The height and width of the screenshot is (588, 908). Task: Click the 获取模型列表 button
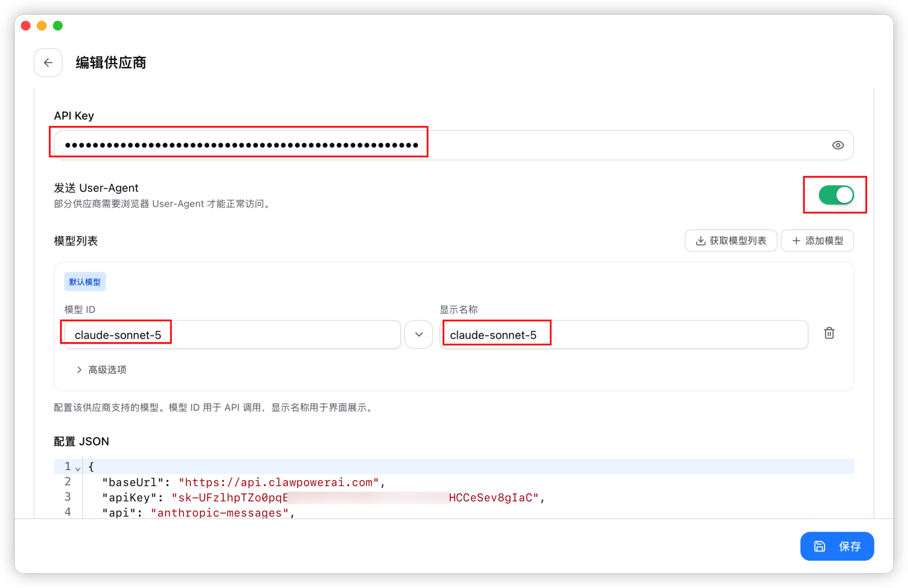tap(731, 241)
